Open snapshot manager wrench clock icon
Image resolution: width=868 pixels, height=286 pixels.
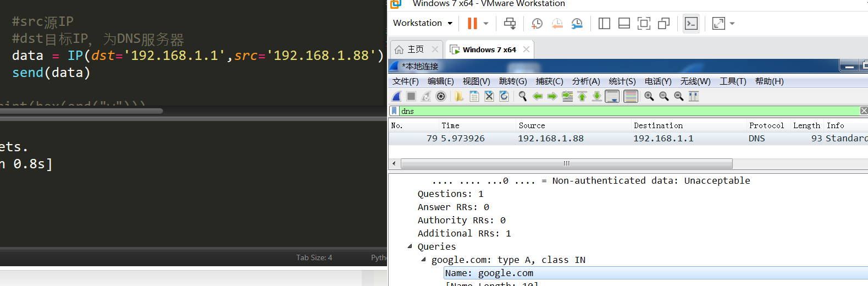point(577,23)
